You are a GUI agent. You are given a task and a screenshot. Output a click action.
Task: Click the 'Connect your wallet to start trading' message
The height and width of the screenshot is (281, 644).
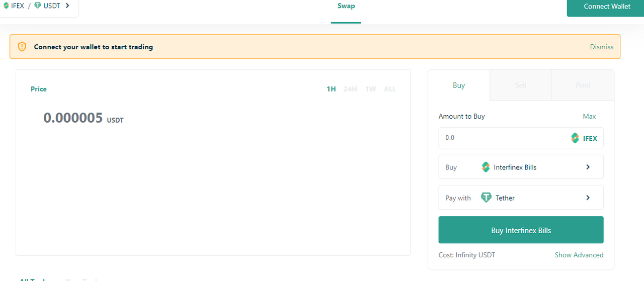94,47
